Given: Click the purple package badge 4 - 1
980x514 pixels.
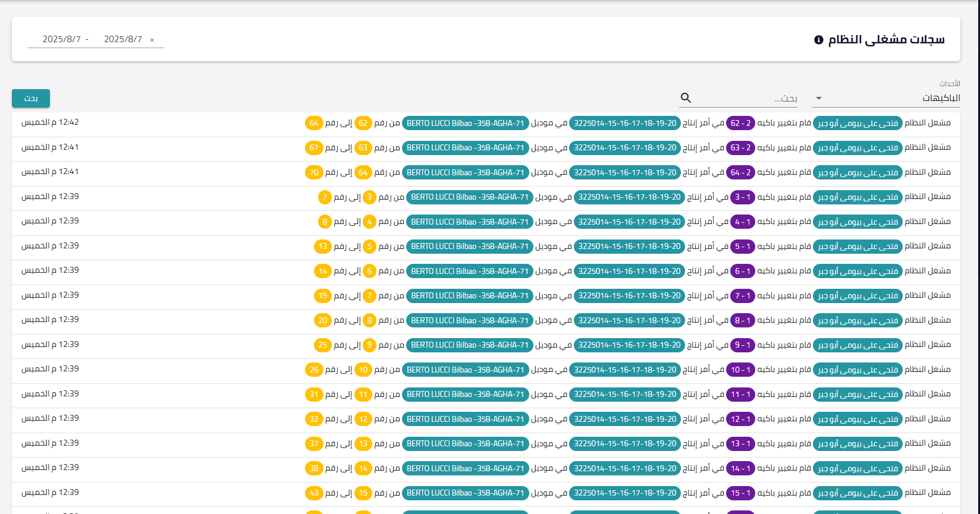Looking at the screenshot, I should click(743, 222).
